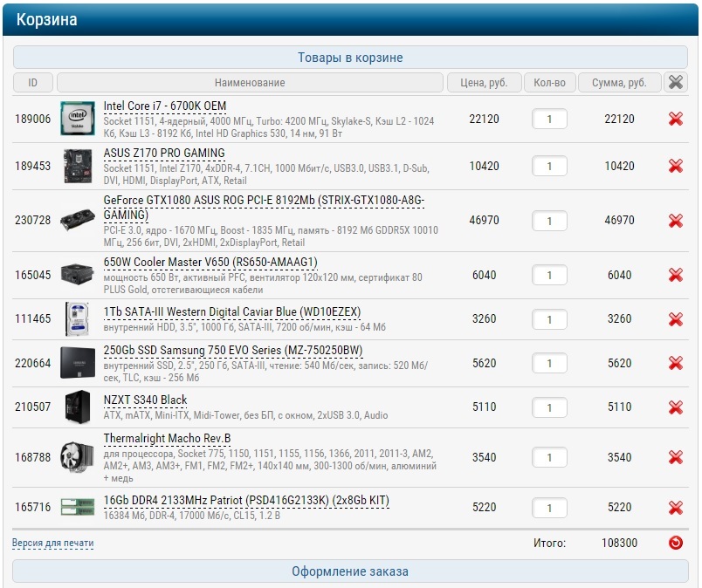
Task: Click the Intel processor thumbnail image
Action: tap(77, 119)
